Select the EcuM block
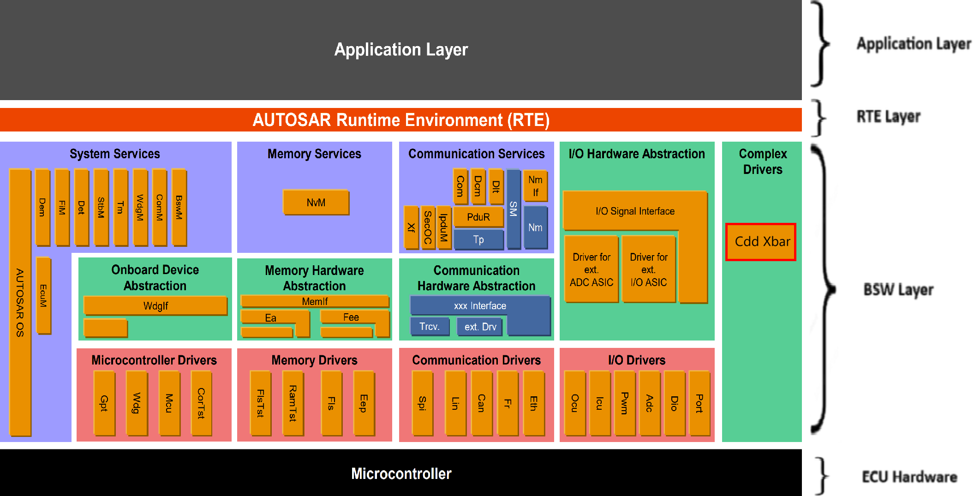 (x=43, y=295)
